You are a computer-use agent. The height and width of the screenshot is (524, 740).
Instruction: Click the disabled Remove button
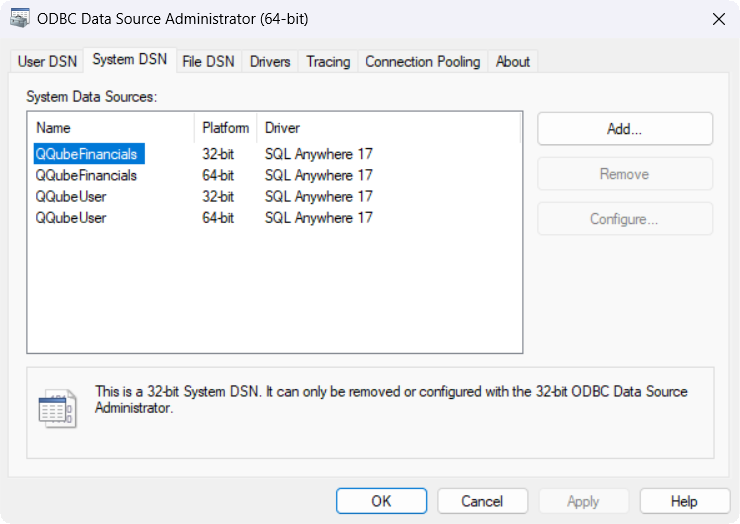click(x=625, y=174)
